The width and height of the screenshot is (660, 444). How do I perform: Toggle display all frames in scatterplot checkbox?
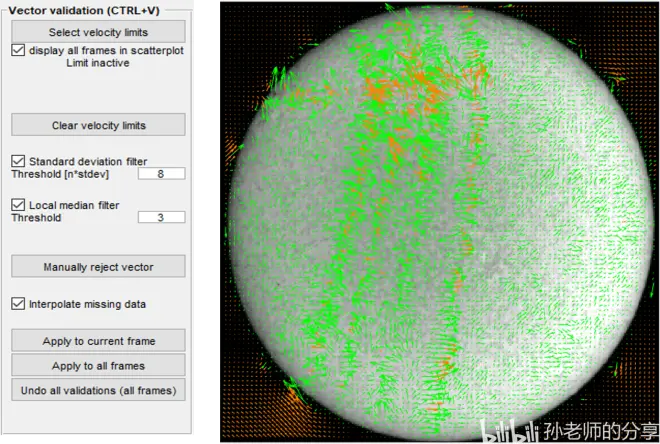[18, 51]
